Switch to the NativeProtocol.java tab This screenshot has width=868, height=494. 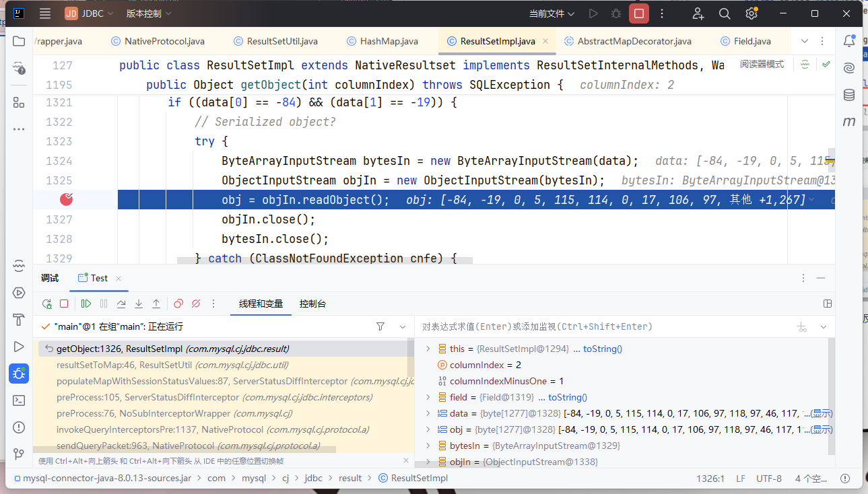coord(164,41)
